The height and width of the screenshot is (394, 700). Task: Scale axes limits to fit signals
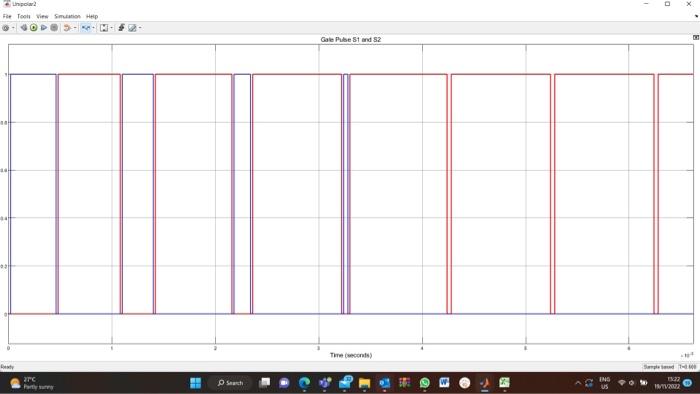coord(104,28)
